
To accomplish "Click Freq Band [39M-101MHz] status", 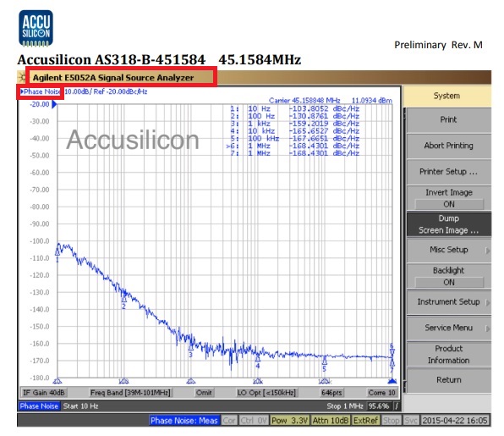I will click(130, 393).
